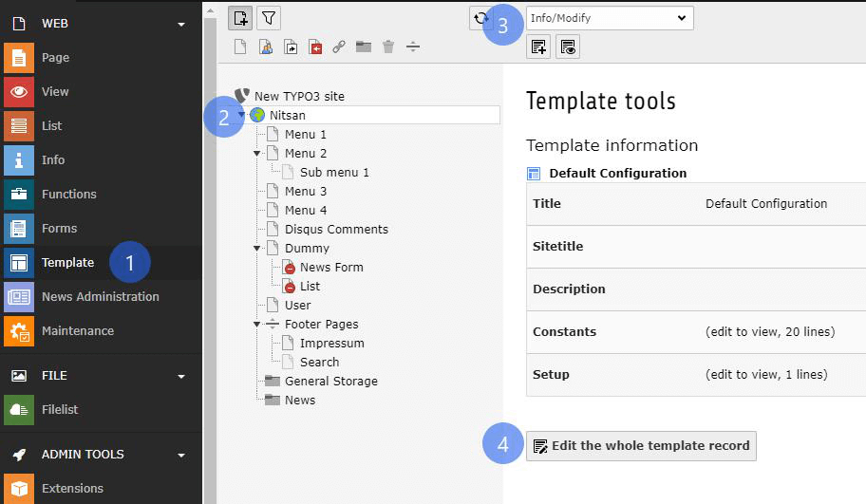The image size is (866, 504).
Task: Pick the backend user section icon
Action: 266,47
